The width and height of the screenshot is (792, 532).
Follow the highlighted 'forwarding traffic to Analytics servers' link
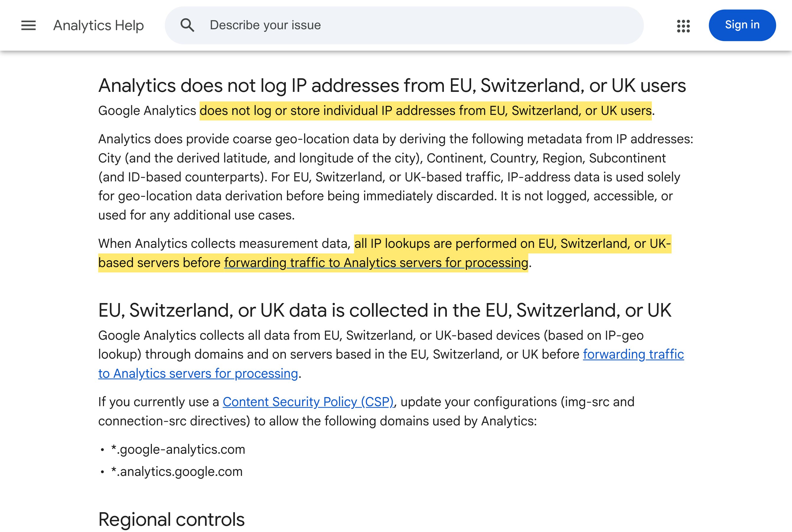[x=376, y=263]
